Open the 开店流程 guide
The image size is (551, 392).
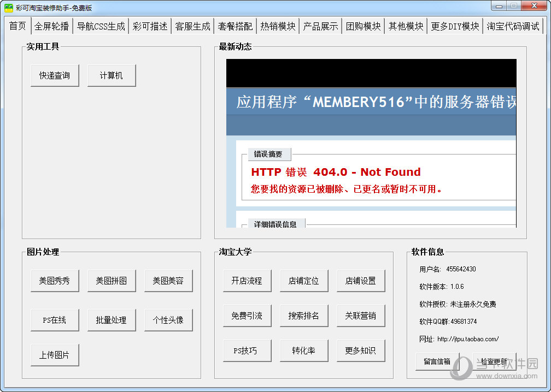[248, 281]
